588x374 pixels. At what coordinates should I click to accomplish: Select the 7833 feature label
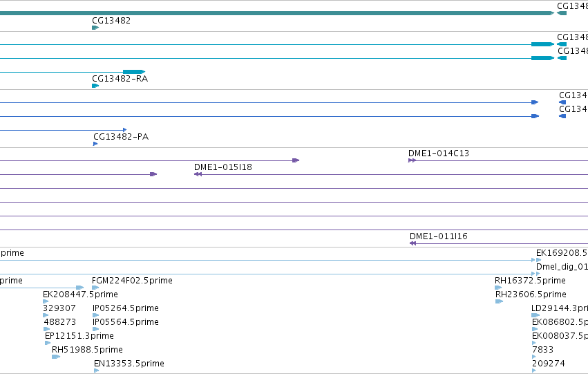tap(542, 350)
